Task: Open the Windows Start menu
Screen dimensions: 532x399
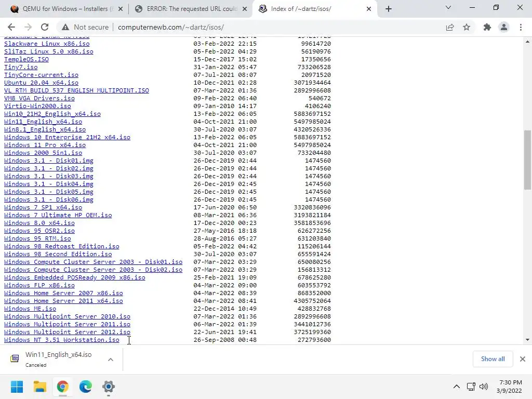Action: point(17,387)
